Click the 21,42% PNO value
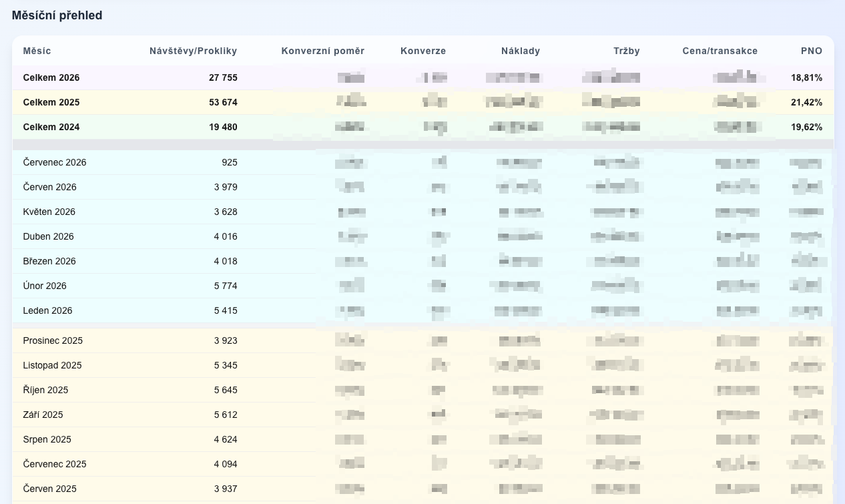845x504 pixels. click(807, 102)
